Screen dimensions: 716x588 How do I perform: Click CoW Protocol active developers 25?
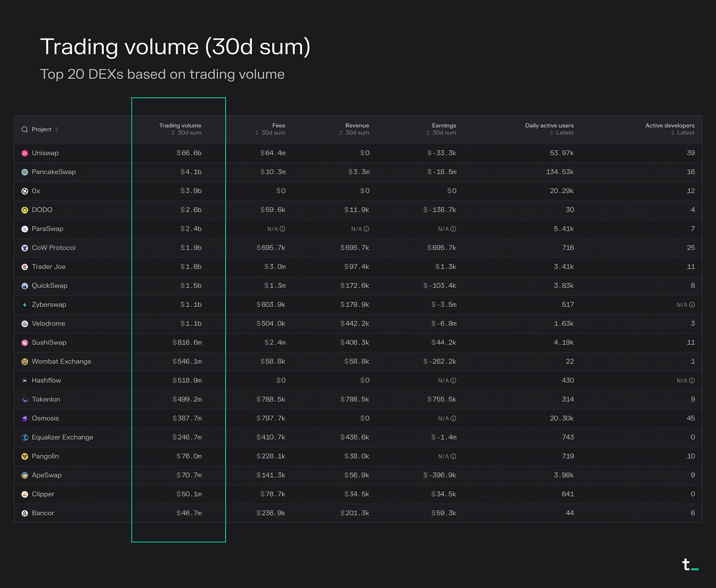690,247
